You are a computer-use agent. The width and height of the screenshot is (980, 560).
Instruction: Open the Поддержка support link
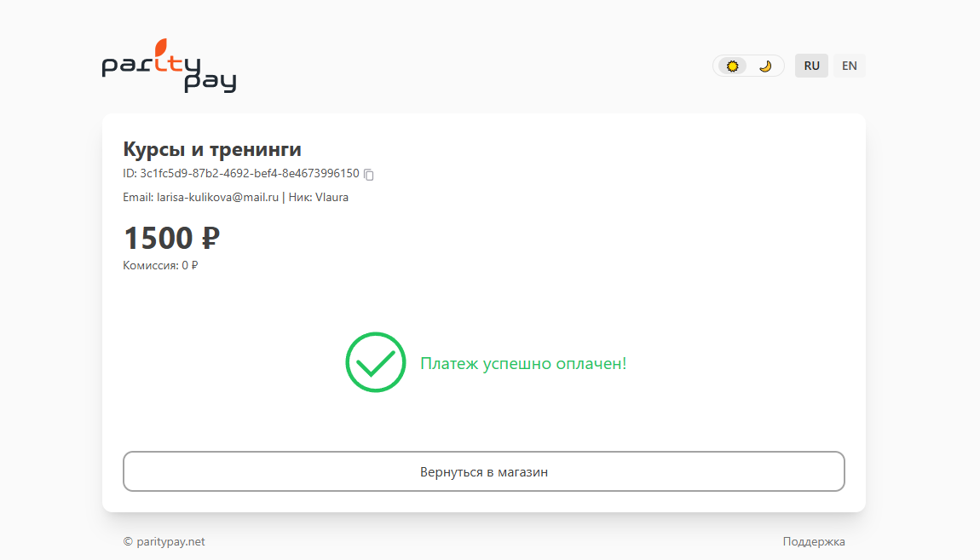pyautogui.click(x=814, y=541)
